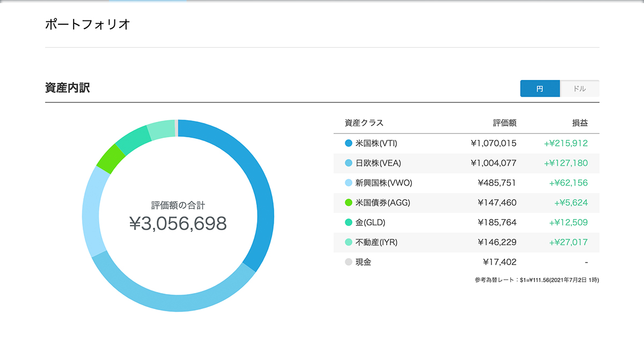Click the 参考為替レート exchange rate note
Viewport: 644px width, 337px height.
[537, 280]
